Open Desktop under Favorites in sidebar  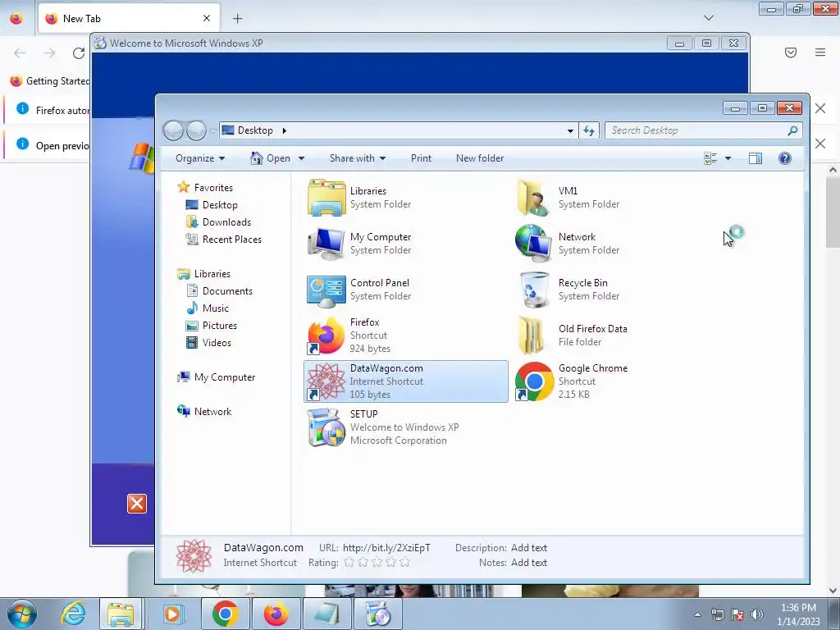tap(212, 204)
